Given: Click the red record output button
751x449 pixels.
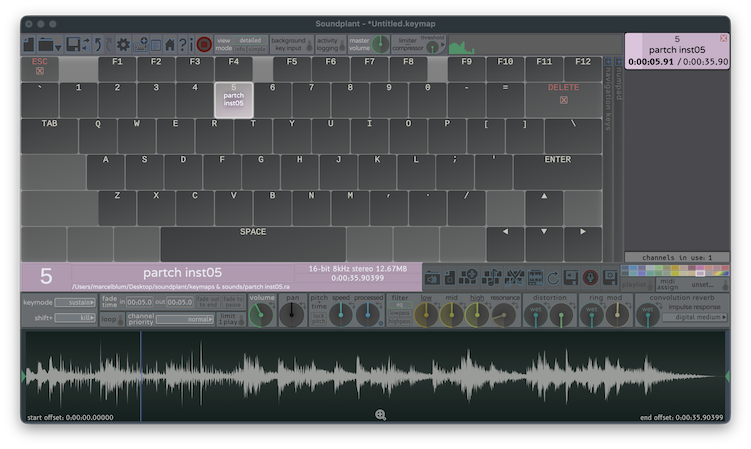Looking at the screenshot, I should click(x=204, y=45).
